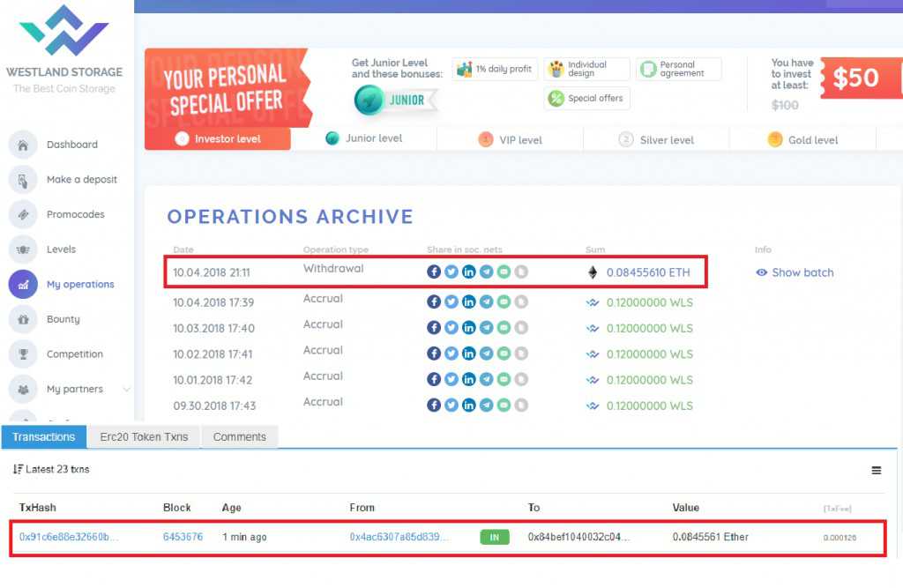Image resolution: width=903 pixels, height=588 pixels.
Task: Share Withdrawal 21:11 row on Twitter
Action: 451,272
